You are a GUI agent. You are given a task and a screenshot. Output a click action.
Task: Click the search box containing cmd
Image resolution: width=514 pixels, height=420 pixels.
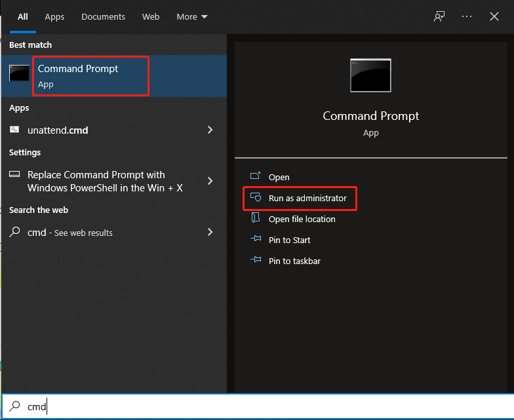tap(258, 406)
